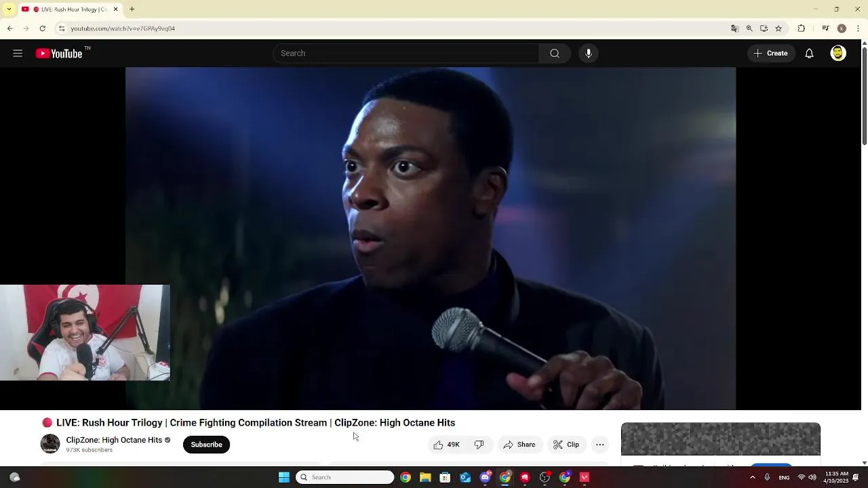Click the address bar URL
Viewport: 868px width, 488px height.
(x=123, y=28)
